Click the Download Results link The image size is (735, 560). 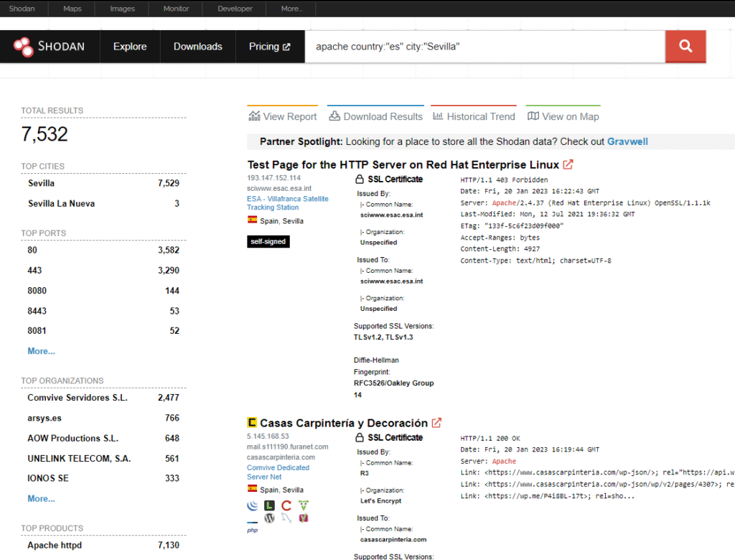375,116
